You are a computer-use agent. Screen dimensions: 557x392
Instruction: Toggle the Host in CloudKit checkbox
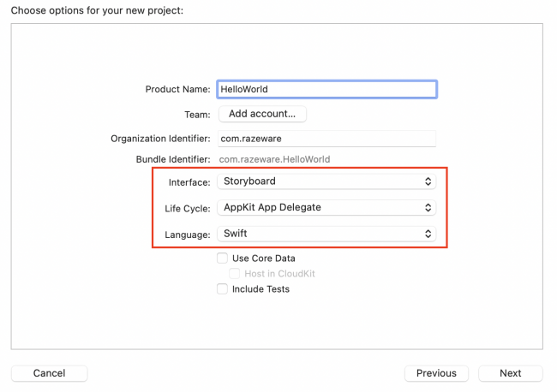(x=235, y=274)
